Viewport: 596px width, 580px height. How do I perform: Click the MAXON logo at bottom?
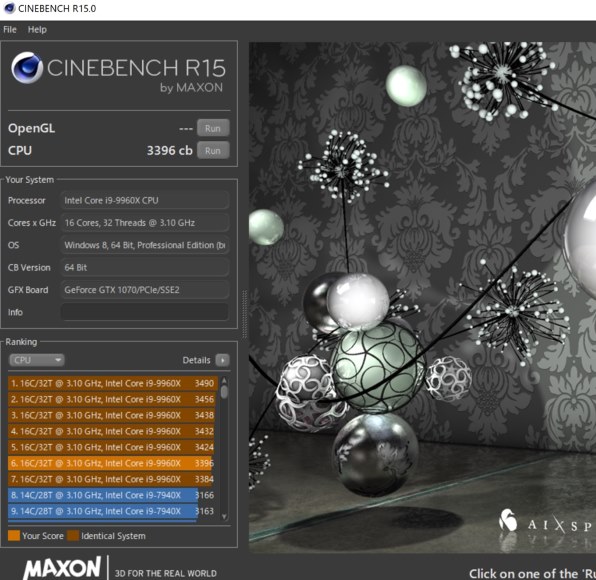[62, 567]
